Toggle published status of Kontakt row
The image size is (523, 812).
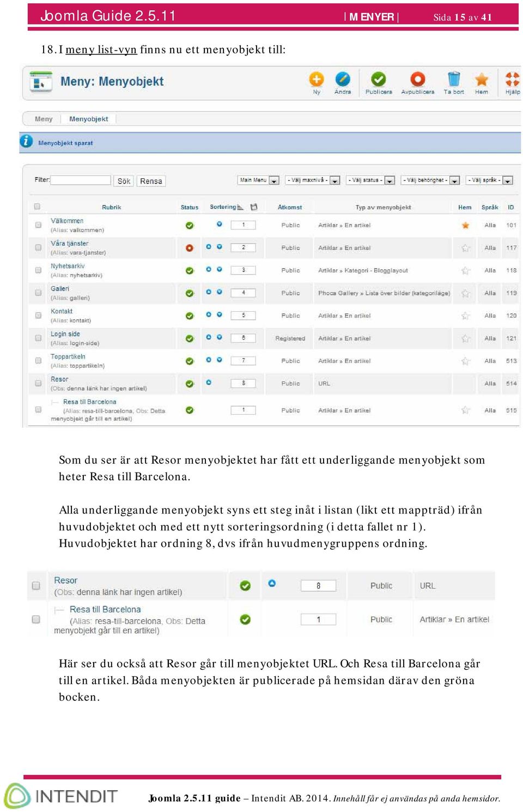pos(190,316)
